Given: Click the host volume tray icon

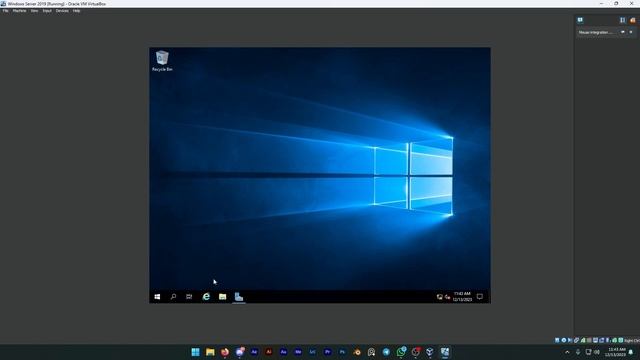Looking at the screenshot, I should click(x=597, y=352).
